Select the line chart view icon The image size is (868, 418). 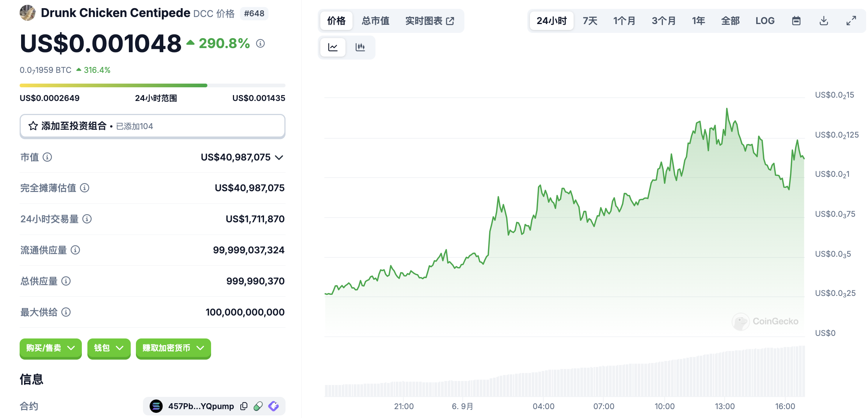pyautogui.click(x=333, y=47)
